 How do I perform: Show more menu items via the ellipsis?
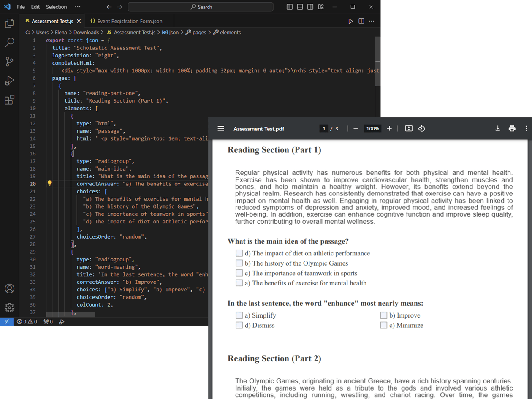click(x=77, y=7)
